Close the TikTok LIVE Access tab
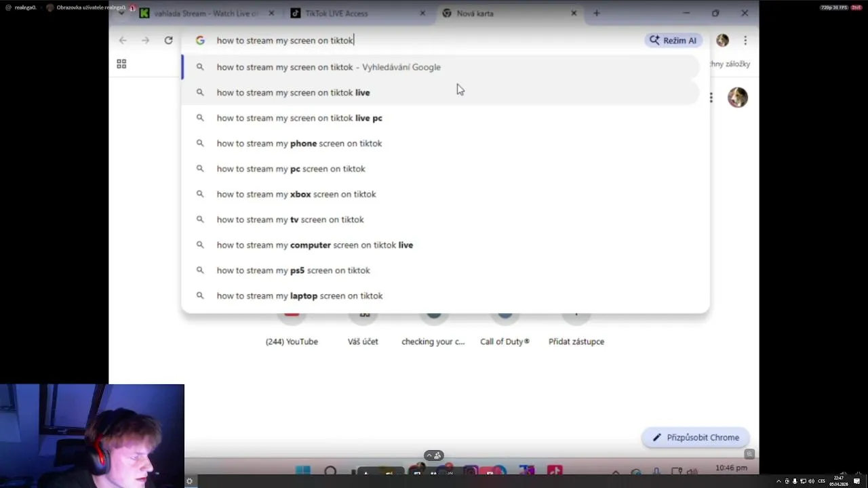 [x=422, y=14]
